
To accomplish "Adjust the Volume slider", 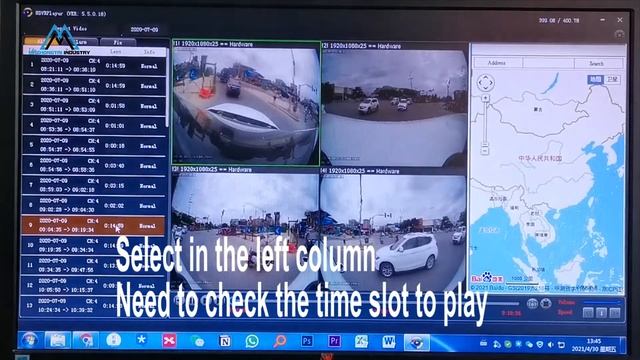I will [601, 302].
